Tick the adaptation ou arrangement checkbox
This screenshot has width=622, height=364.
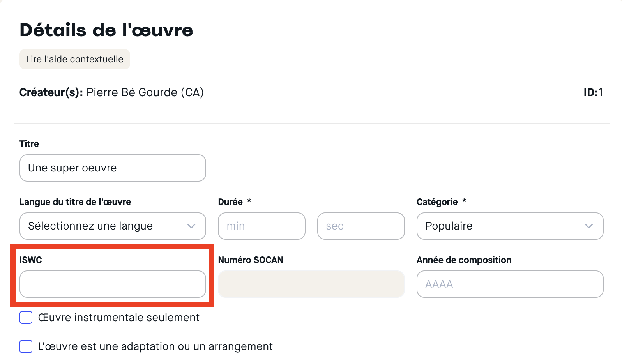click(x=26, y=346)
